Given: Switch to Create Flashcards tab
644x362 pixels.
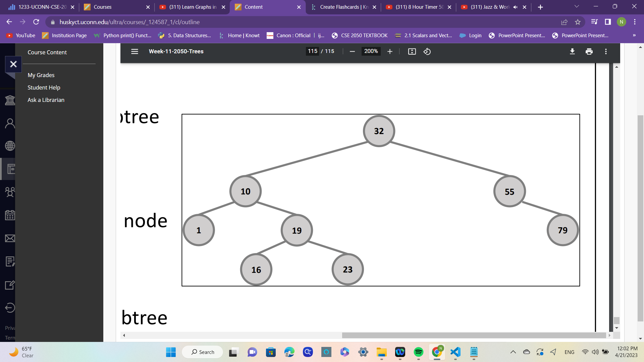Looking at the screenshot, I should [343, 7].
